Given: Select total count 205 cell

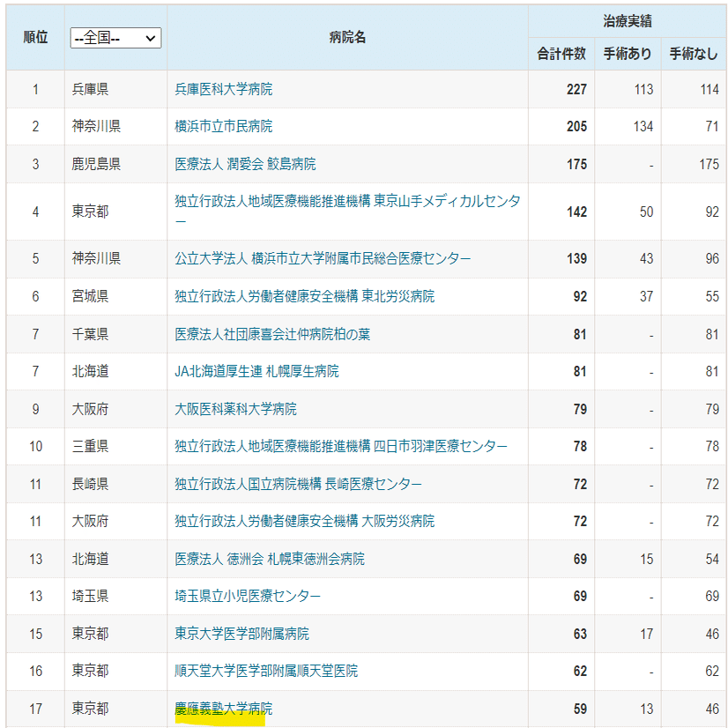Looking at the screenshot, I should click(x=561, y=126).
